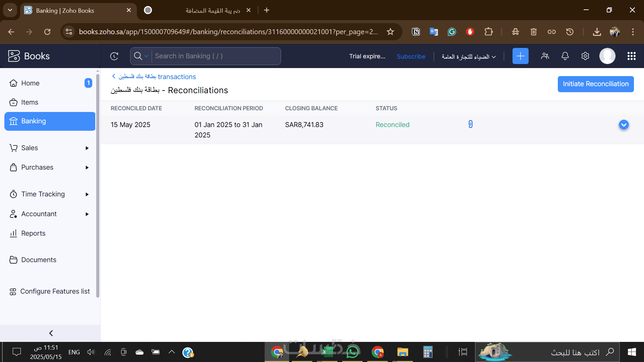Click the Search in Banking field
The image size is (644, 362).
click(x=216, y=56)
